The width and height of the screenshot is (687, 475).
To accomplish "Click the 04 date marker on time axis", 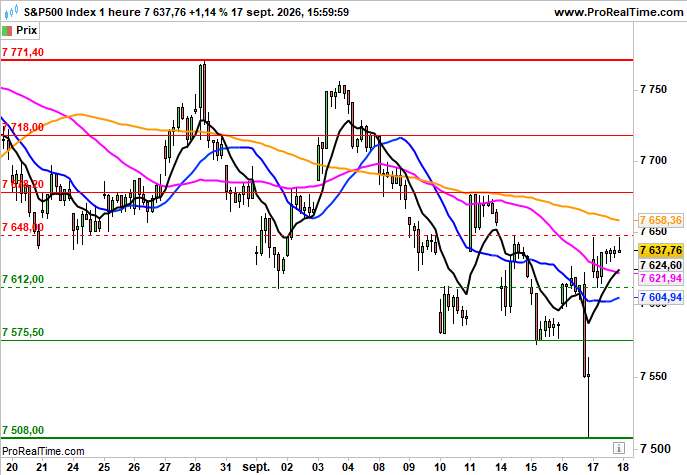I will pos(348,467).
